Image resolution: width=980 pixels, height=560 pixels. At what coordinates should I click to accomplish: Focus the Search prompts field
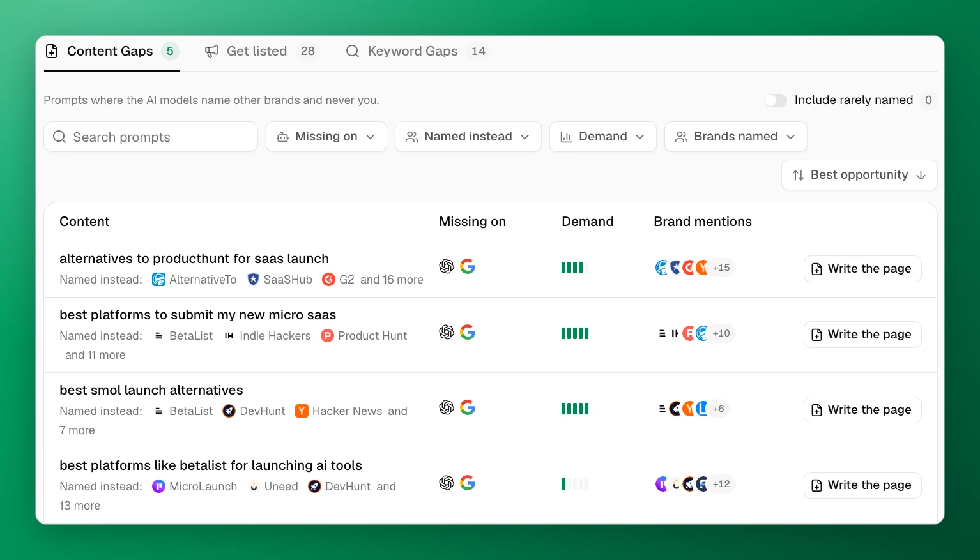(x=151, y=137)
